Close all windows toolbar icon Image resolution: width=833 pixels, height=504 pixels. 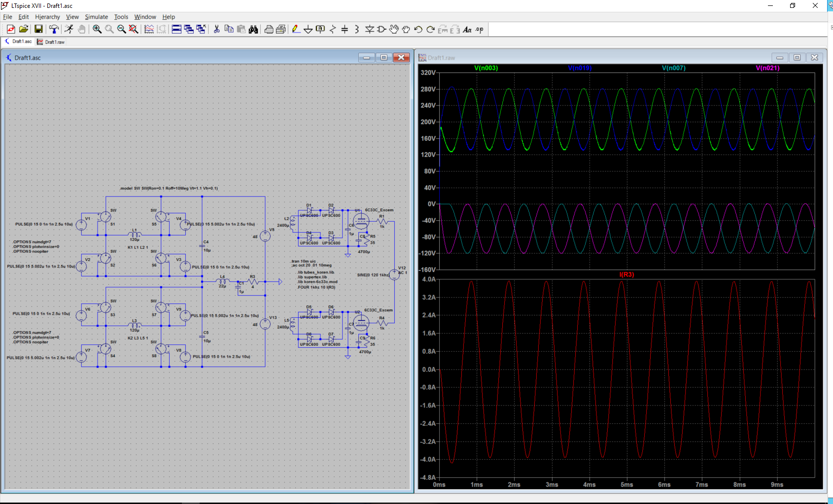tap(201, 30)
